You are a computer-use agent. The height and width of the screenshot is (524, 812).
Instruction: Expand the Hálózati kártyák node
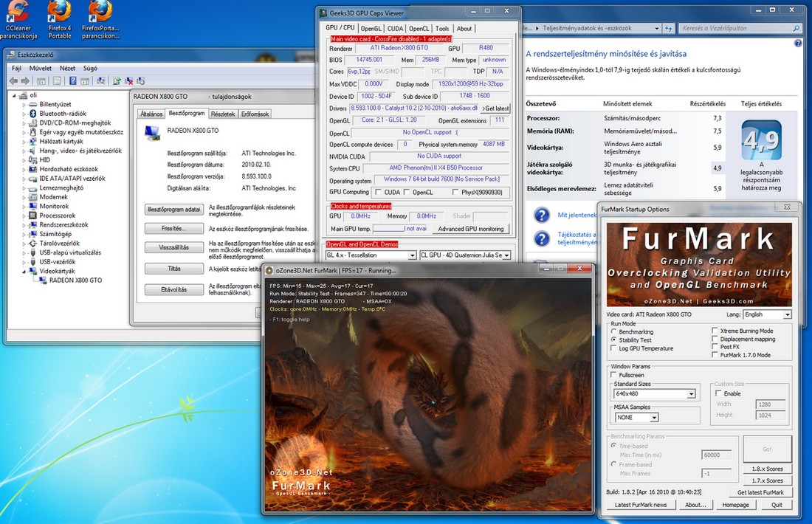pyautogui.click(x=24, y=142)
